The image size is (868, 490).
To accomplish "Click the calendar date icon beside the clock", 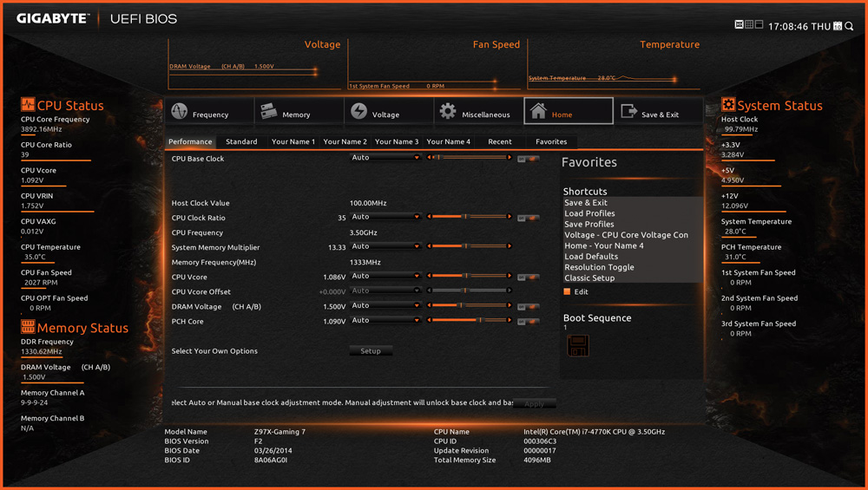I will point(838,25).
